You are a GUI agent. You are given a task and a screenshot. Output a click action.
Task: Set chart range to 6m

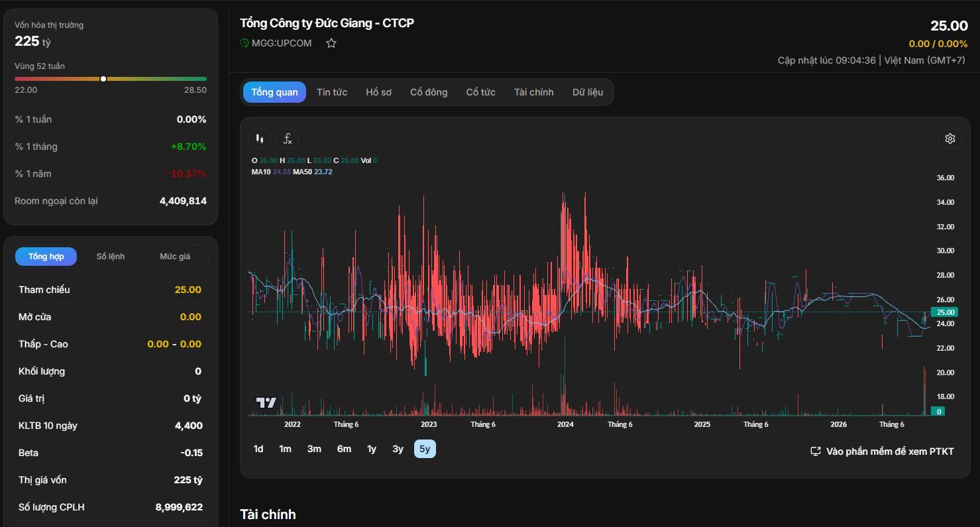[x=344, y=449]
